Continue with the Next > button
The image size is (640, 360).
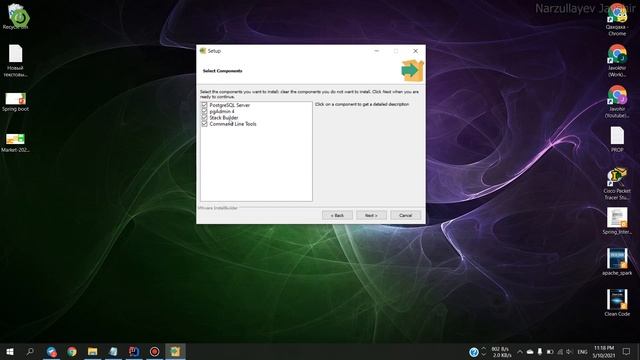tap(371, 215)
